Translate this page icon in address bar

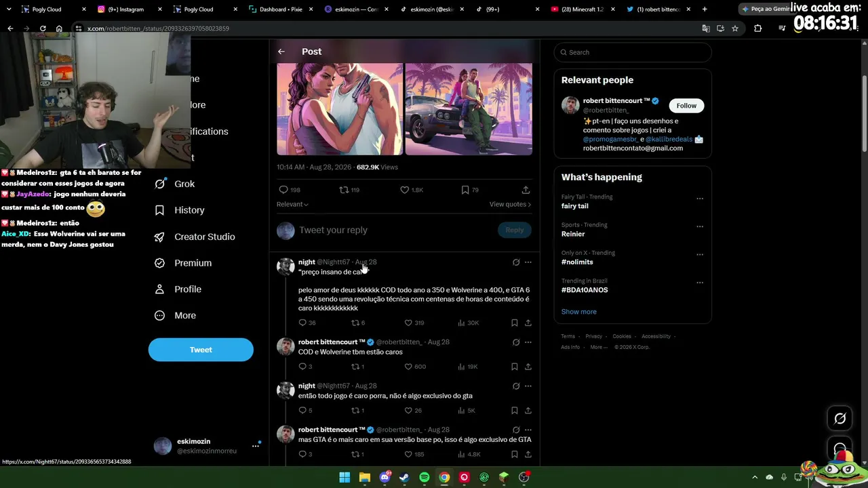point(706,28)
